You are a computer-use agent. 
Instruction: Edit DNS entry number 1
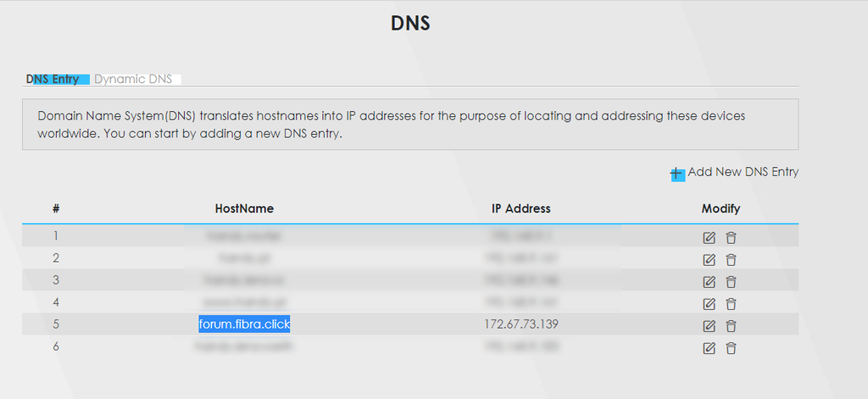pos(709,238)
